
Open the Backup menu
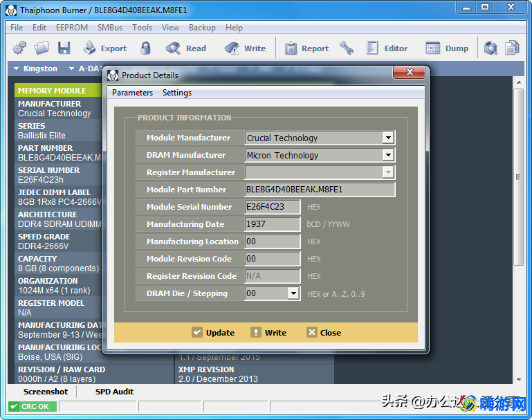tap(202, 28)
